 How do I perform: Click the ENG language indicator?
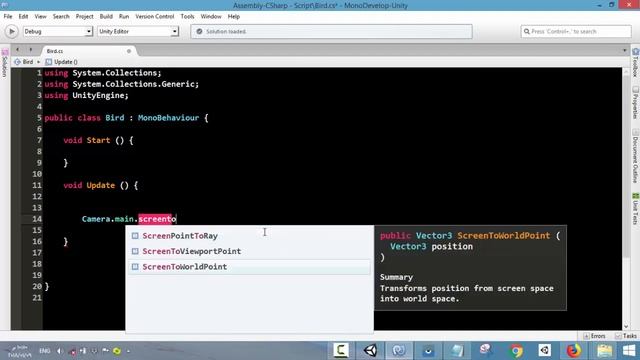point(44,351)
